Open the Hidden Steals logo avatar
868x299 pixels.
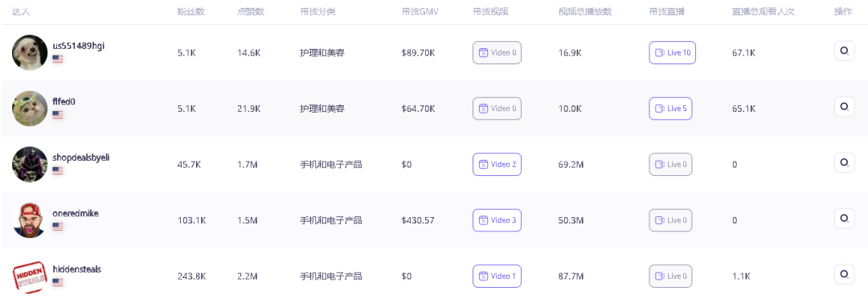click(30, 276)
